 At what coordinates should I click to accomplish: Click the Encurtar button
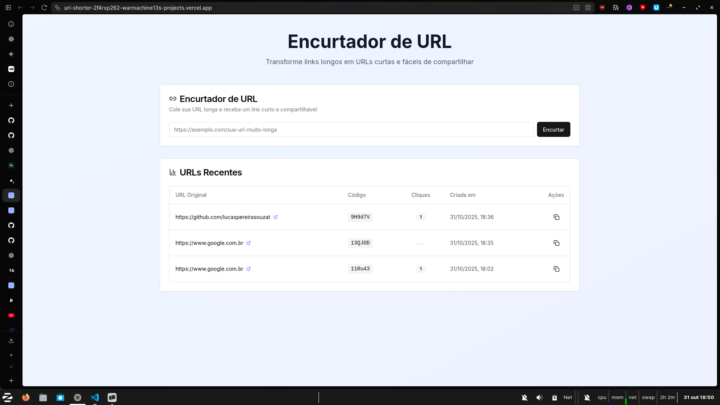click(x=553, y=129)
